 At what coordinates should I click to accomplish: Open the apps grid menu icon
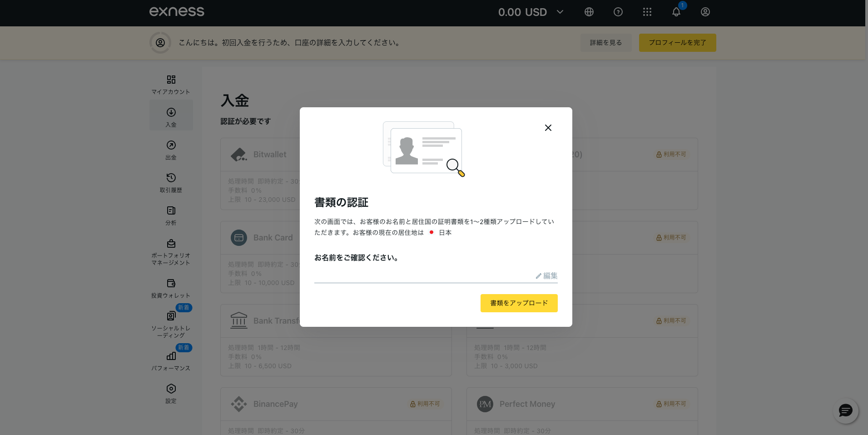(x=647, y=12)
